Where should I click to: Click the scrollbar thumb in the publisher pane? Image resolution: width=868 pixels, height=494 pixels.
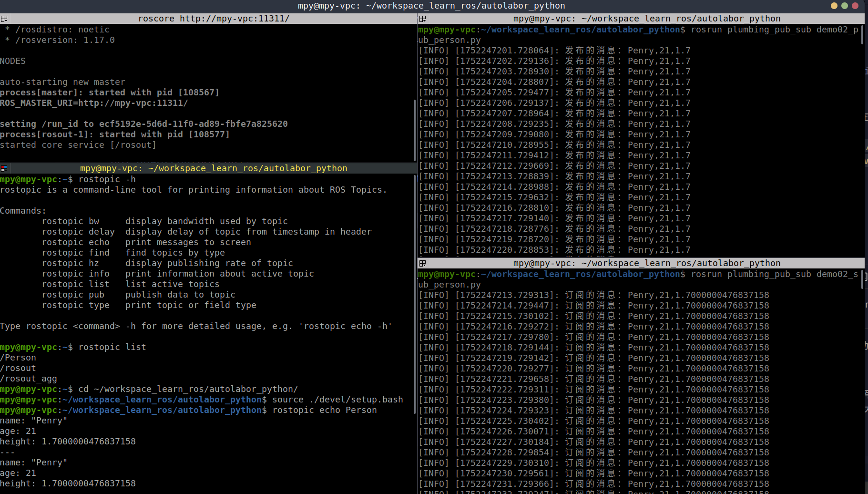click(x=862, y=34)
